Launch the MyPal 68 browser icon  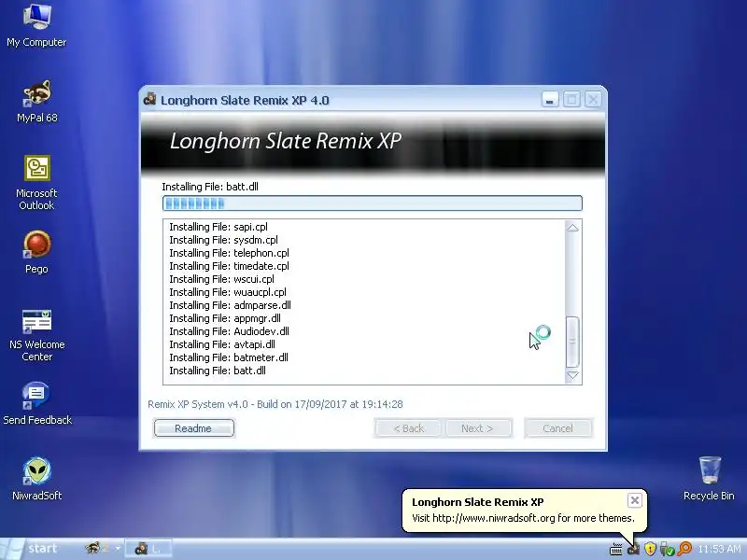pyautogui.click(x=36, y=101)
